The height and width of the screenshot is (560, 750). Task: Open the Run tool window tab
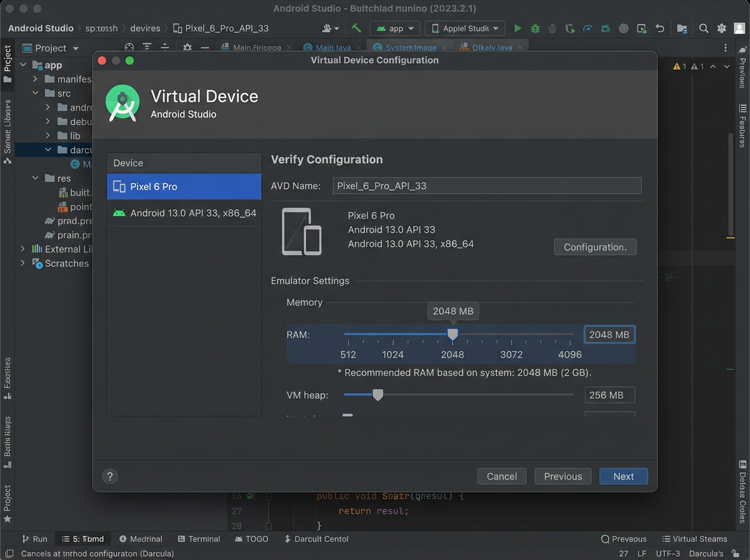click(x=34, y=539)
